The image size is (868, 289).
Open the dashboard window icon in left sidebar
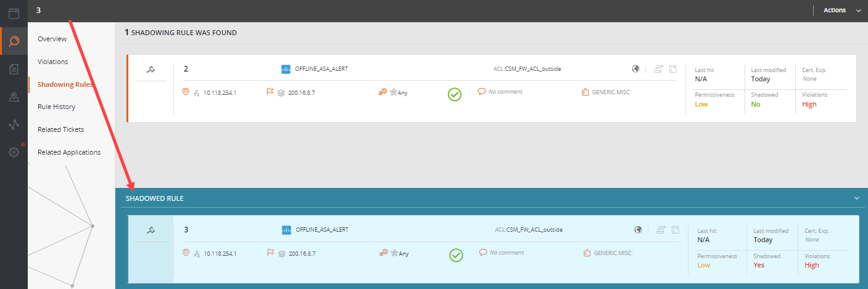[x=14, y=13]
